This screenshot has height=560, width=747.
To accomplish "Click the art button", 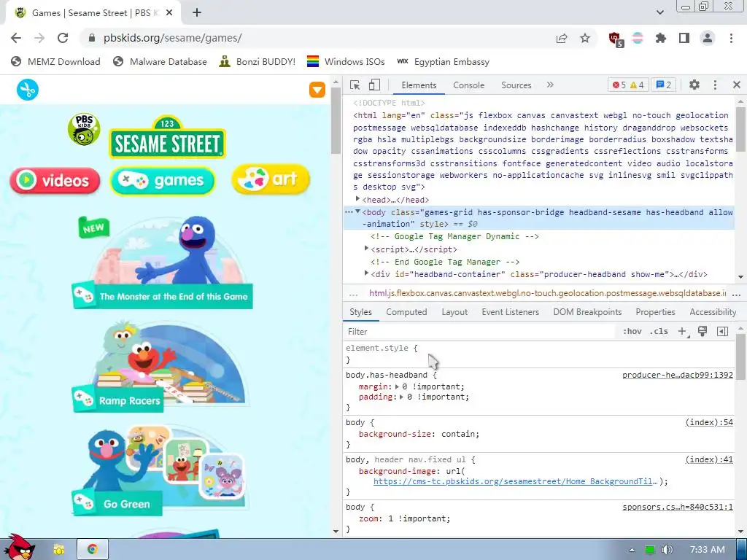I will tap(271, 179).
